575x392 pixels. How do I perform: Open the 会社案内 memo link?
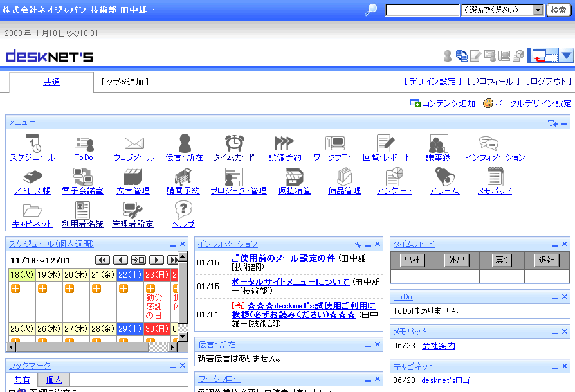439,346
